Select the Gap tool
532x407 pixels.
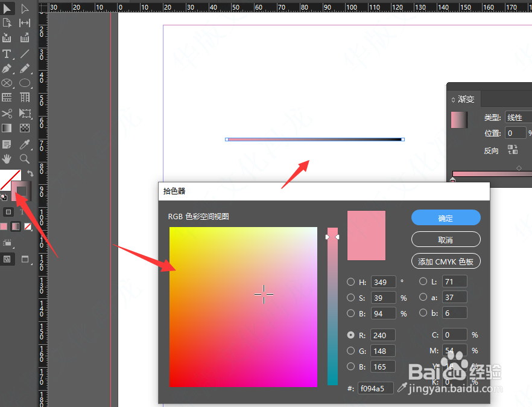[24, 23]
